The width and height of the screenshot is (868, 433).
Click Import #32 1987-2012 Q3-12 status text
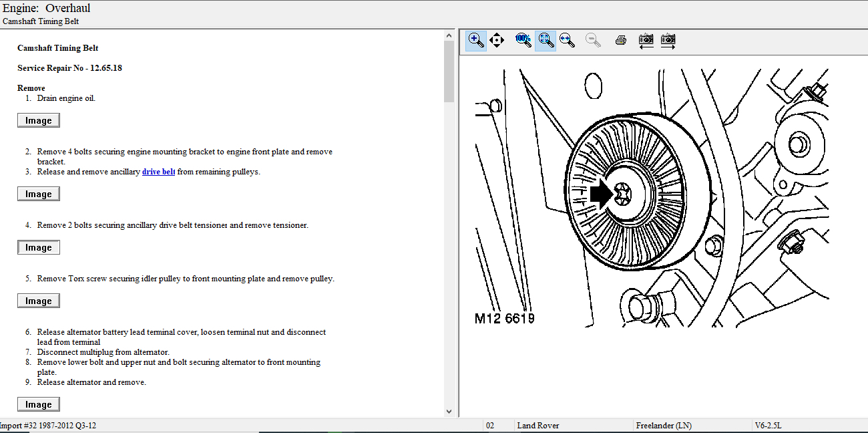[48, 426]
